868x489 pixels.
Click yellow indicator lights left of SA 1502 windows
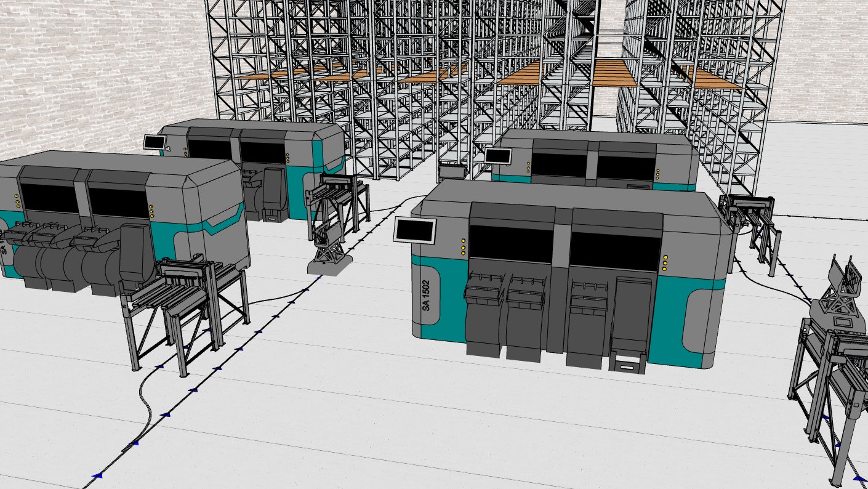tap(463, 246)
